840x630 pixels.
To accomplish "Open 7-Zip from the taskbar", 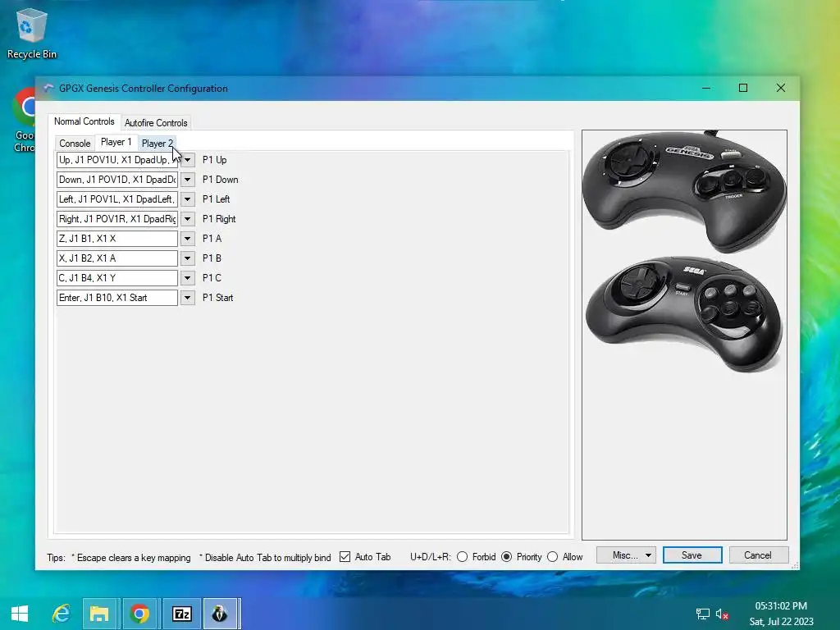I will (181, 614).
